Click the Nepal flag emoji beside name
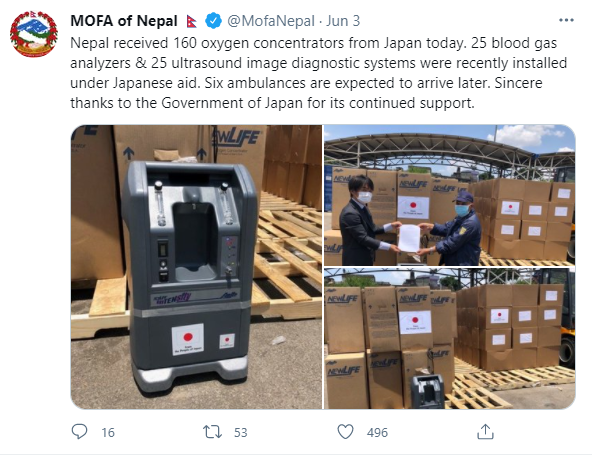Viewport: 592px width, 455px height. tap(191, 21)
